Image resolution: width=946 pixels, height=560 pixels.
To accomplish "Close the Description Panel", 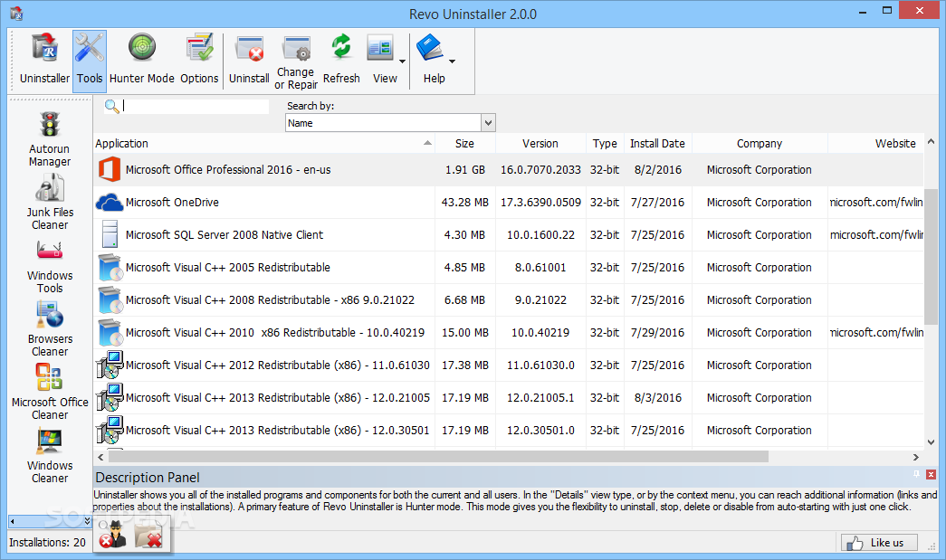I will tap(931, 474).
